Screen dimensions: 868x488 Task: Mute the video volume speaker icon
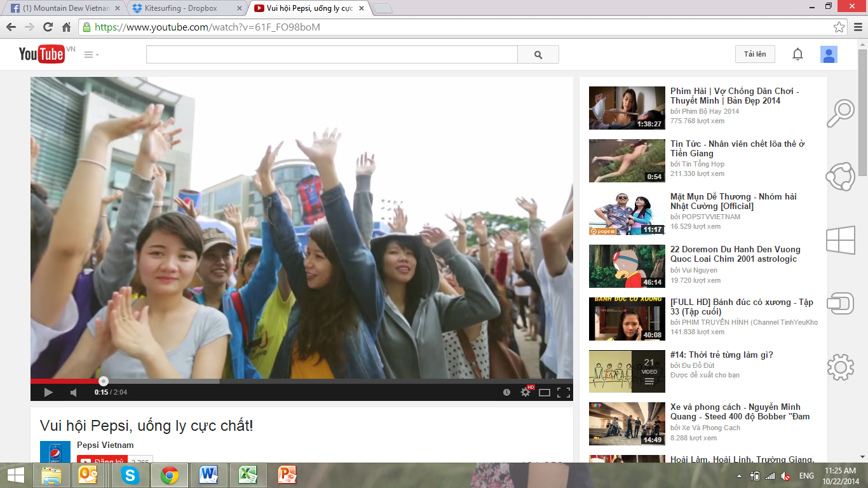coord(74,392)
